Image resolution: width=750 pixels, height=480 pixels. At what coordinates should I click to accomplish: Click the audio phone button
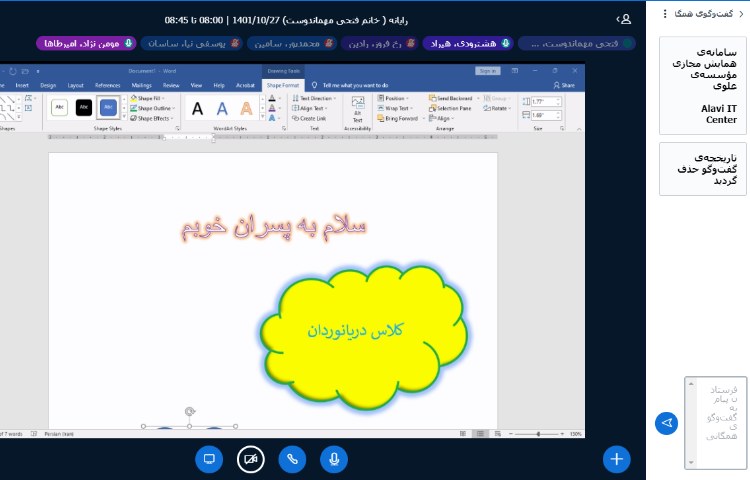pos(292,459)
